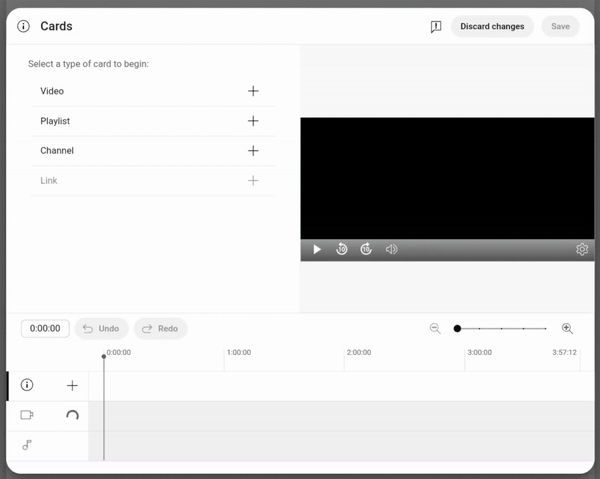Image resolution: width=600 pixels, height=479 pixels.
Task: Add a Playlist card with plus icon
Action: [x=253, y=121]
